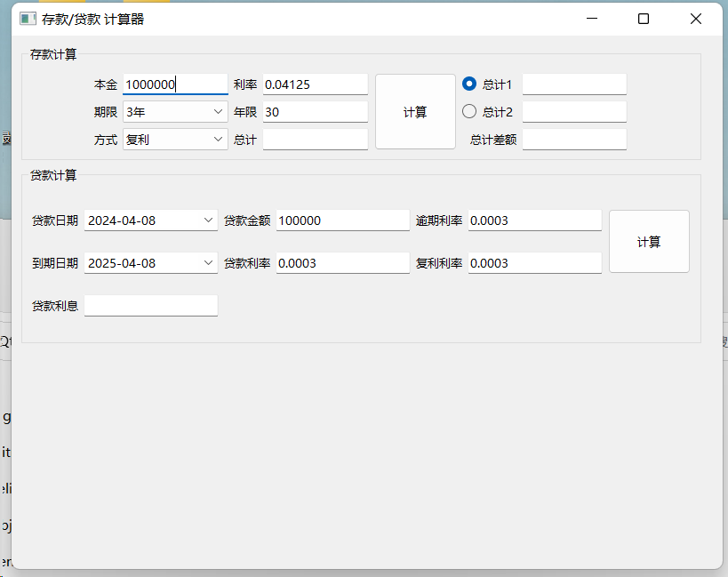Click the 总计差额 label text
The width and height of the screenshot is (728, 577).
(493, 140)
